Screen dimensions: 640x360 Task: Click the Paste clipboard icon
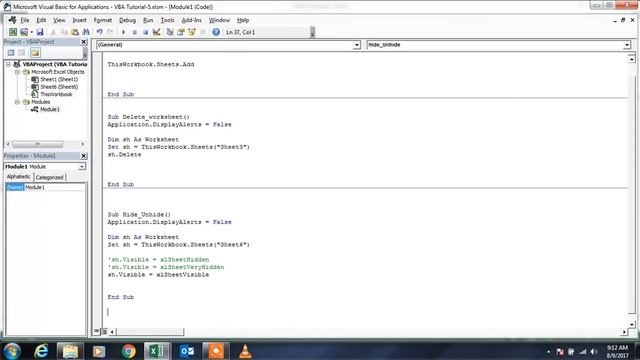click(75, 32)
